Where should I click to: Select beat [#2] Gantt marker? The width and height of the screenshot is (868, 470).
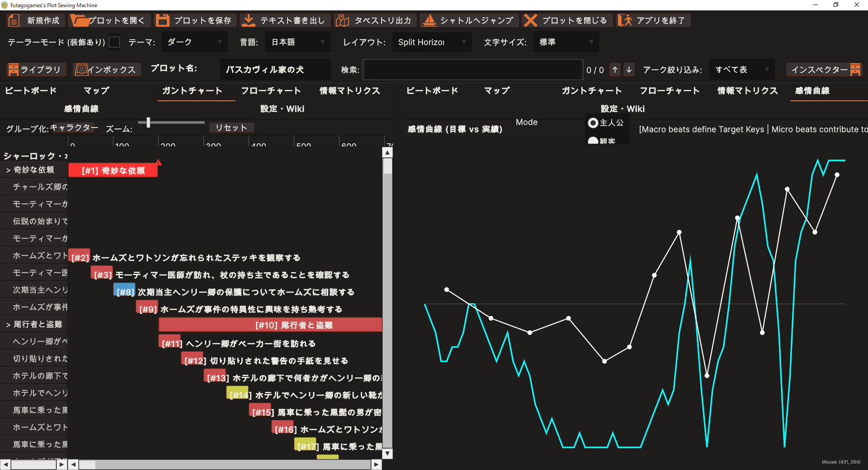(x=79, y=256)
